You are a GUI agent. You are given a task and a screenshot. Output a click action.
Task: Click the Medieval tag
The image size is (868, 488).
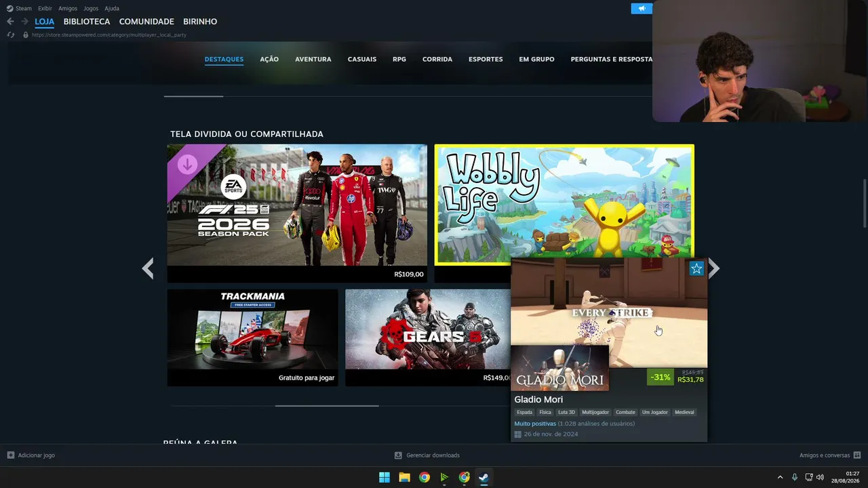[x=684, y=412]
